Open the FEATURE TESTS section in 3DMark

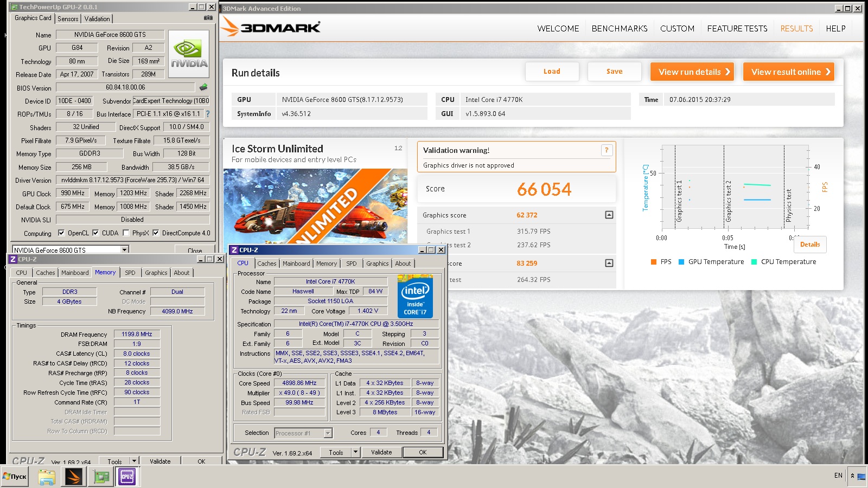(x=737, y=29)
